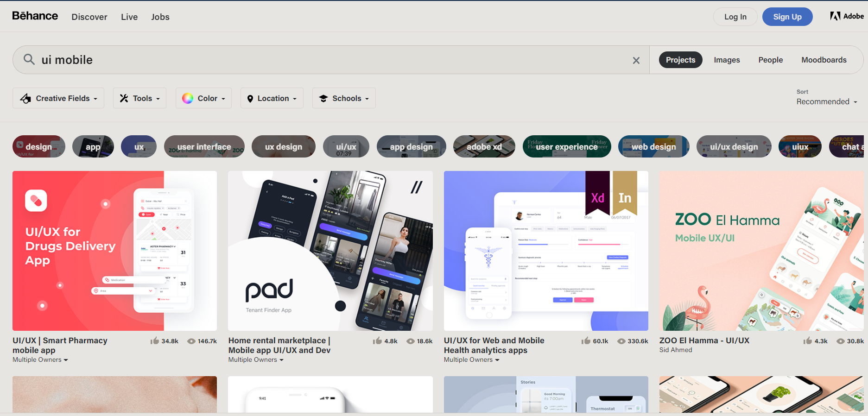Open the Location filter dropdown
This screenshot has height=416, width=868.
tap(272, 98)
